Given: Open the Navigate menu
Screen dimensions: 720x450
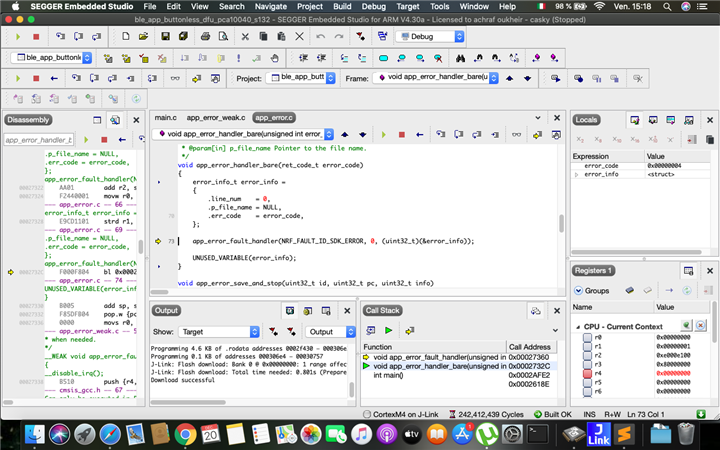Looking at the screenshot, I should [x=270, y=6].
